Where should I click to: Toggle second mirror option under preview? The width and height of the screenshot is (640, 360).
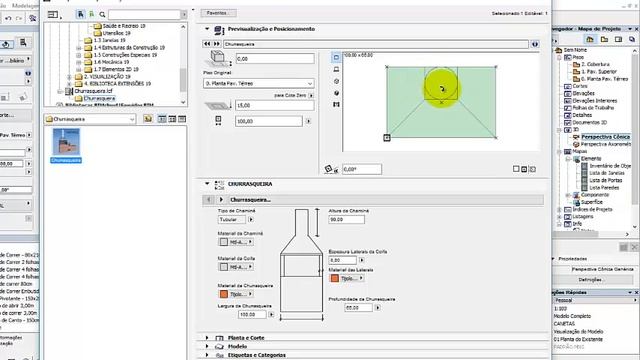(x=524, y=169)
